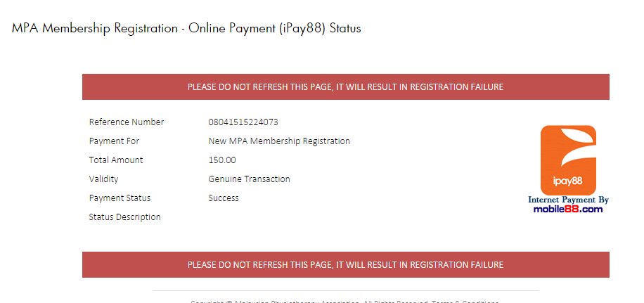Click the "Reference Number" label
Image resolution: width=644 pixels, height=303 pixels.
pyautogui.click(x=127, y=122)
